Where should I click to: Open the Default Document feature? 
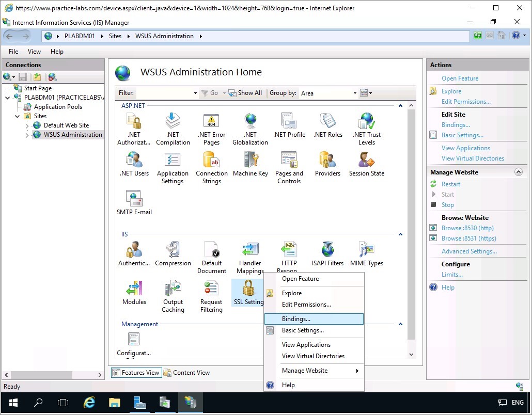(x=212, y=258)
